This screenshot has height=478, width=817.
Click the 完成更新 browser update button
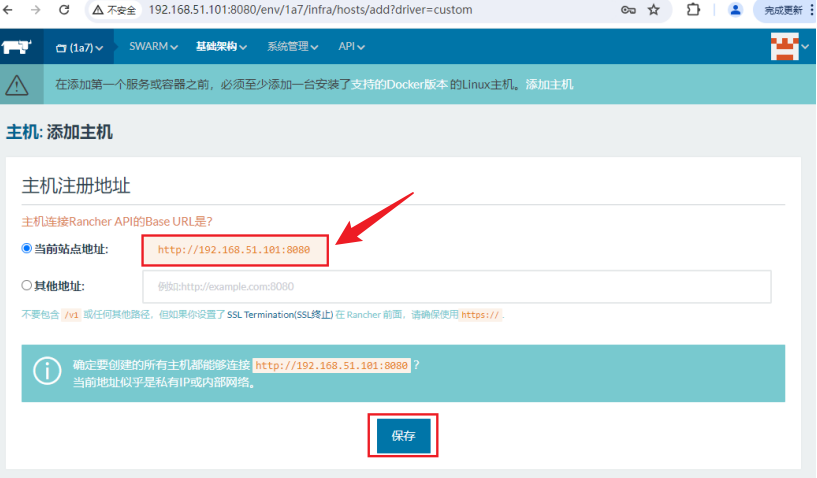[x=783, y=10]
